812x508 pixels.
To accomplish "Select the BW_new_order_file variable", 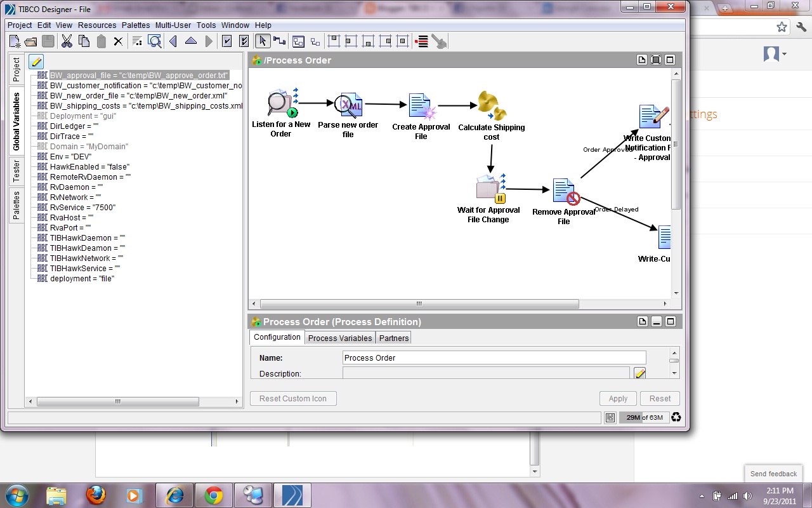I will (x=138, y=96).
